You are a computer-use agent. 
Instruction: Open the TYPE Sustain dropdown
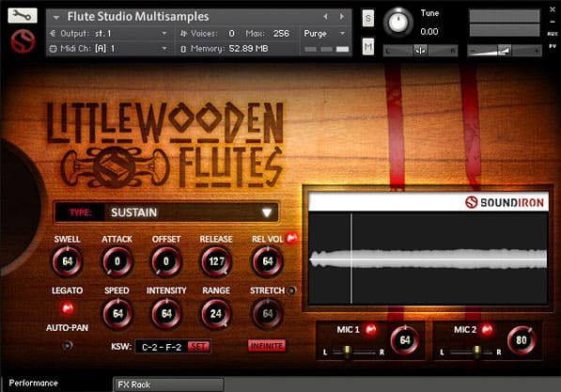(166, 212)
